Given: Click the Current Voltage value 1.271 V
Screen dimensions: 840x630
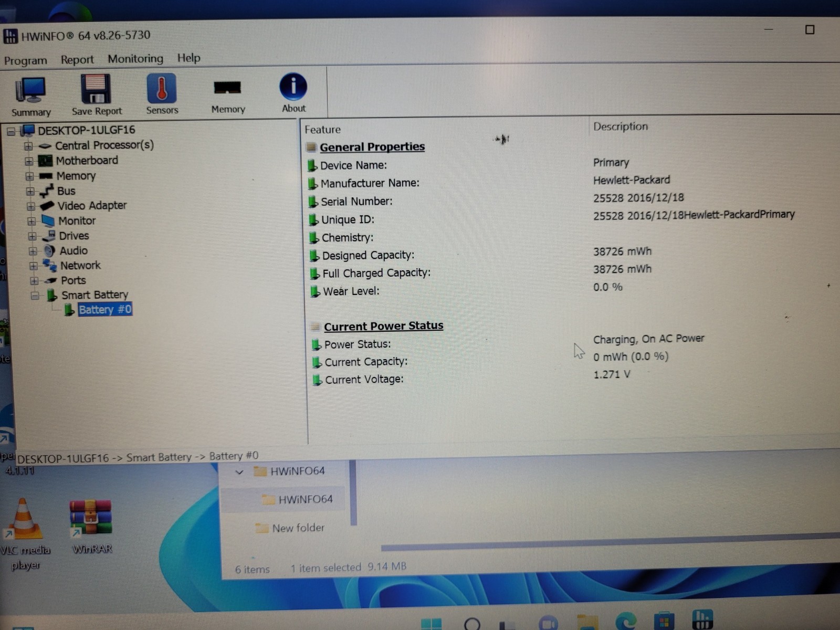Looking at the screenshot, I should coord(612,375).
